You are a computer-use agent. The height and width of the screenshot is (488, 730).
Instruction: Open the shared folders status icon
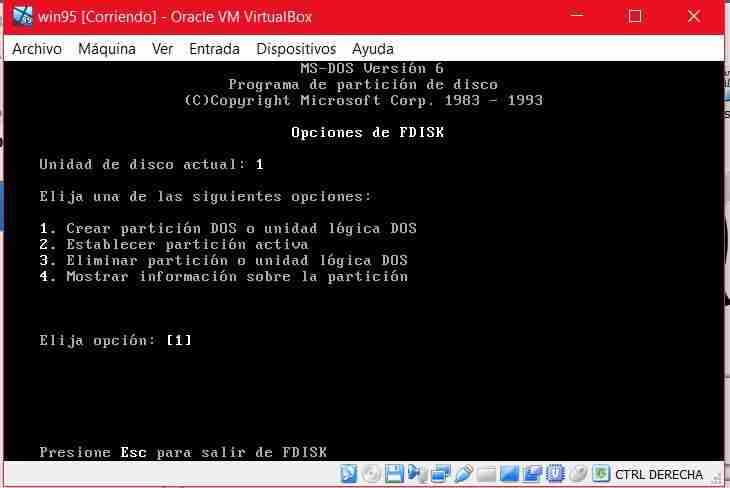tap(487, 474)
